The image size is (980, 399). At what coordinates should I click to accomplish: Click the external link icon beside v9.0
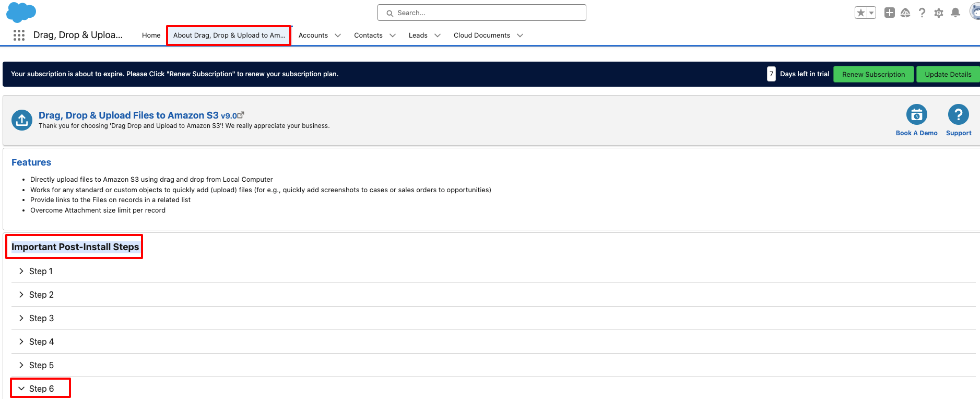pyautogui.click(x=241, y=115)
